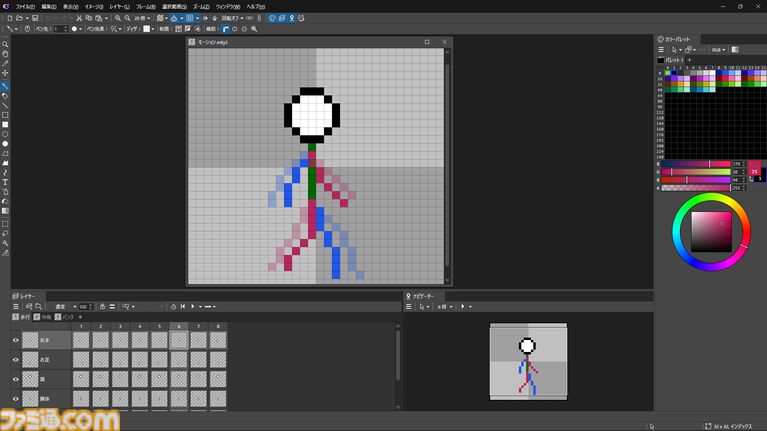Select the text tool (T icon)
This screenshot has height=431, width=767.
click(x=5, y=182)
